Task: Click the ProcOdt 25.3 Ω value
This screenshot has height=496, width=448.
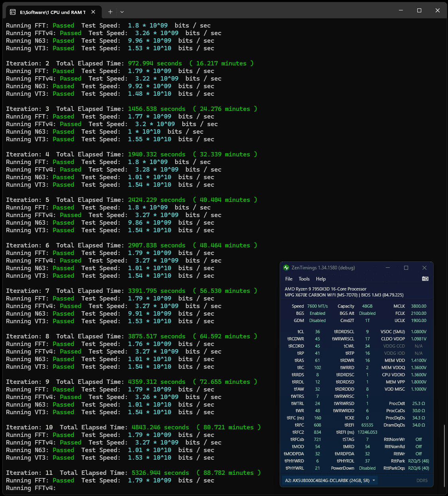Action: (418, 403)
